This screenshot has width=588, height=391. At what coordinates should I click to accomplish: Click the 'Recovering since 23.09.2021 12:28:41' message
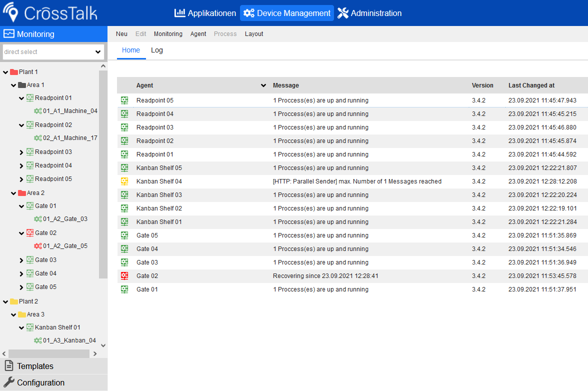click(325, 275)
